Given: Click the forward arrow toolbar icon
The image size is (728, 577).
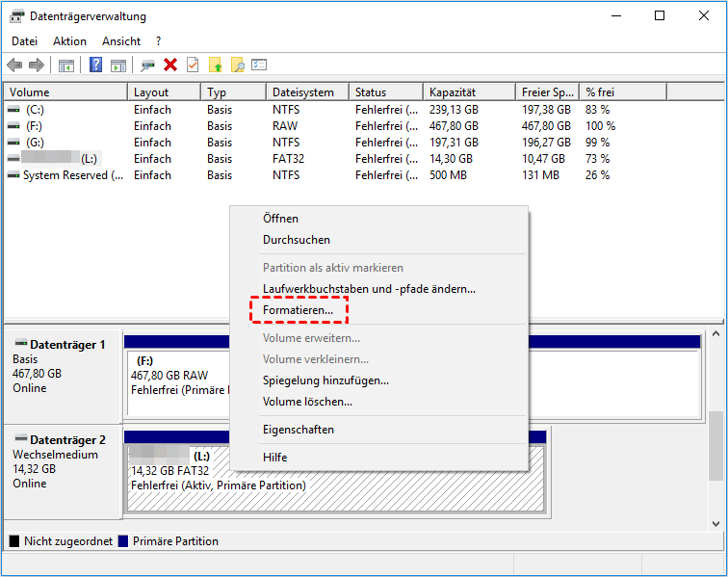Looking at the screenshot, I should point(37,65).
